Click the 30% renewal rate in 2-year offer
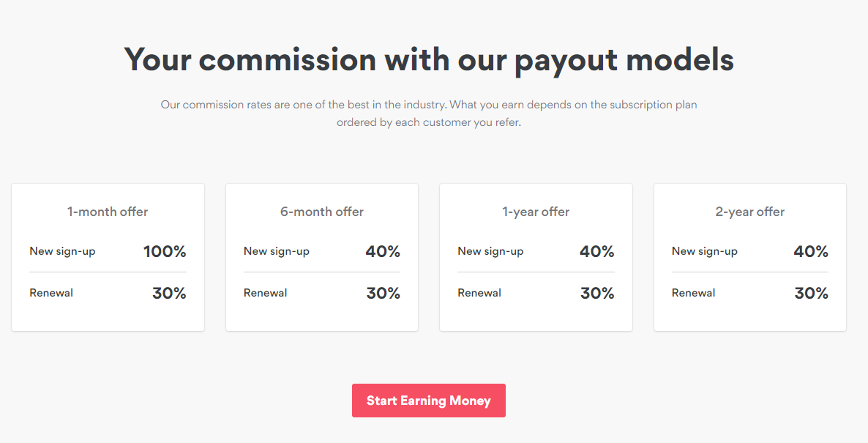 tap(812, 293)
